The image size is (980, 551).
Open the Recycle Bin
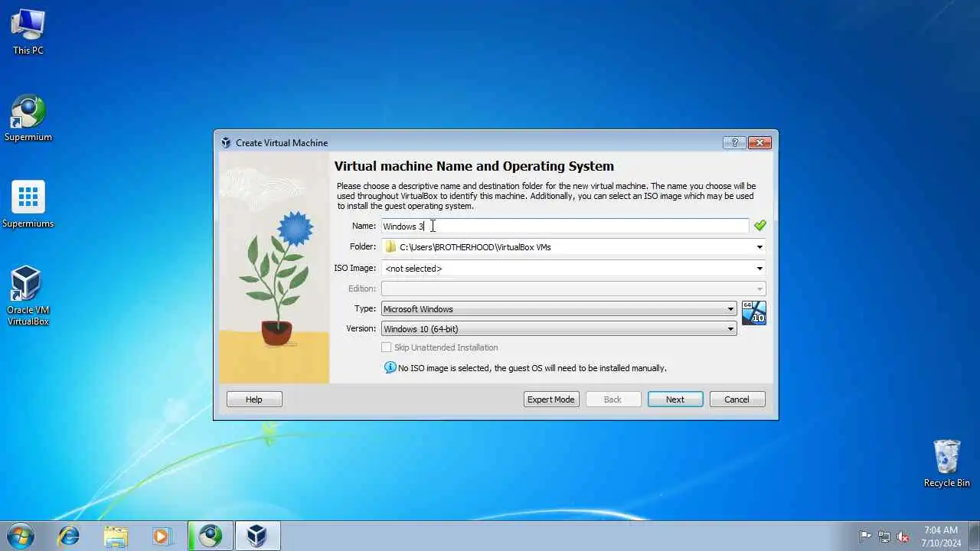[946, 463]
